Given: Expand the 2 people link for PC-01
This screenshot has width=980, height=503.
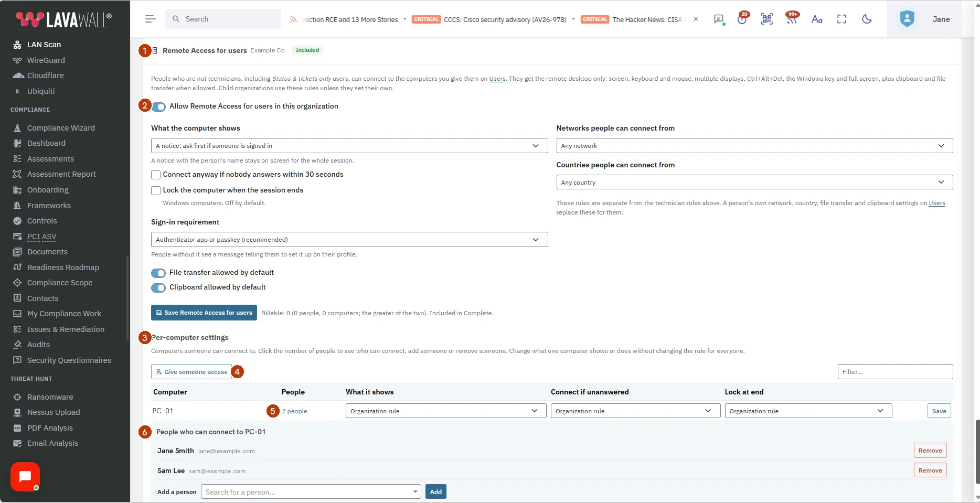Looking at the screenshot, I should [x=294, y=411].
